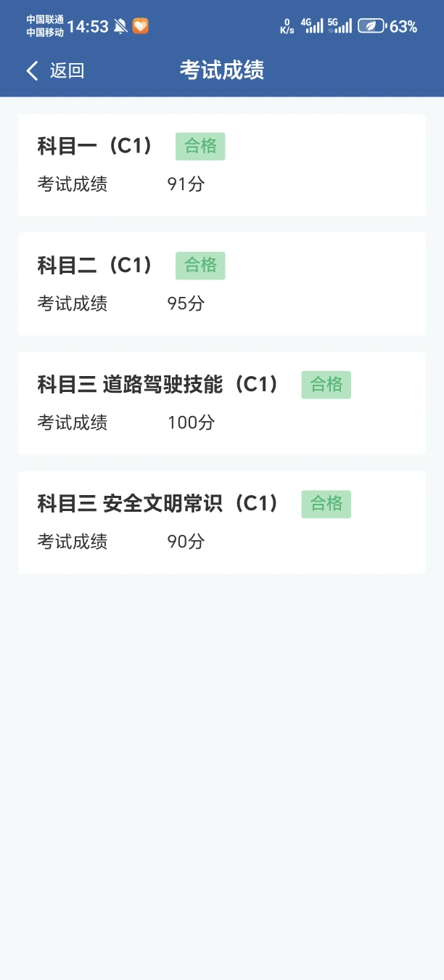Tap the 合格 badge next to 科目二
Image resolution: width=444 pixels, height=980 pixels.
pyautogui.click(x=200, y=266)
